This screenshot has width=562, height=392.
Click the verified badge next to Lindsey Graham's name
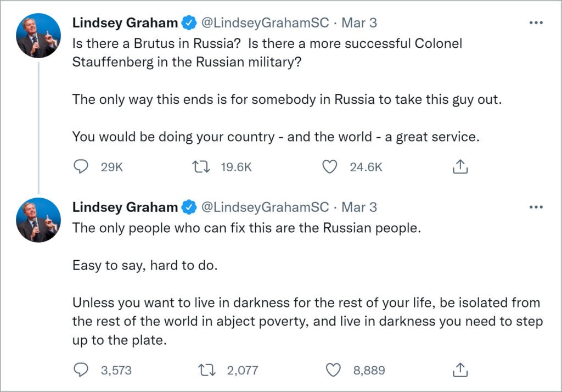[x=189, y=23]
